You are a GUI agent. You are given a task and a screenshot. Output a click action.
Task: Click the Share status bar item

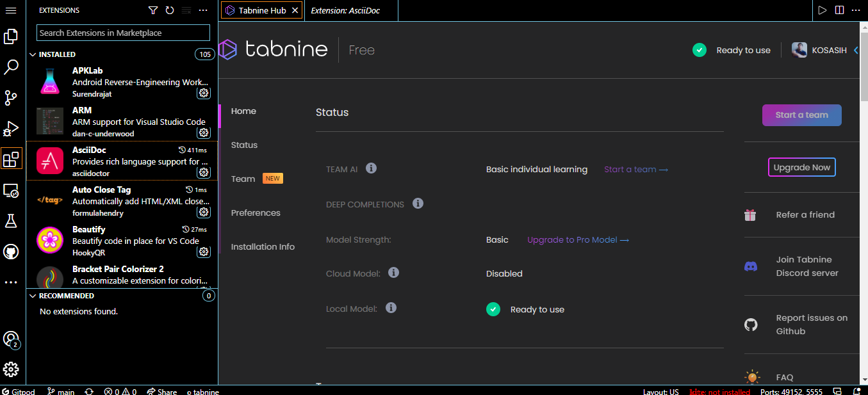coord(161,391)
